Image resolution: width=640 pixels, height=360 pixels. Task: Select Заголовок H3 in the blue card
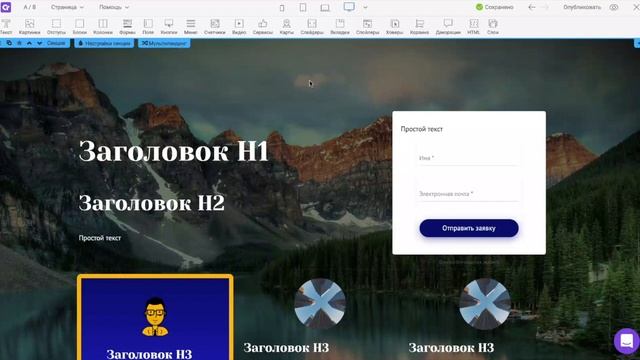(149, 353)
